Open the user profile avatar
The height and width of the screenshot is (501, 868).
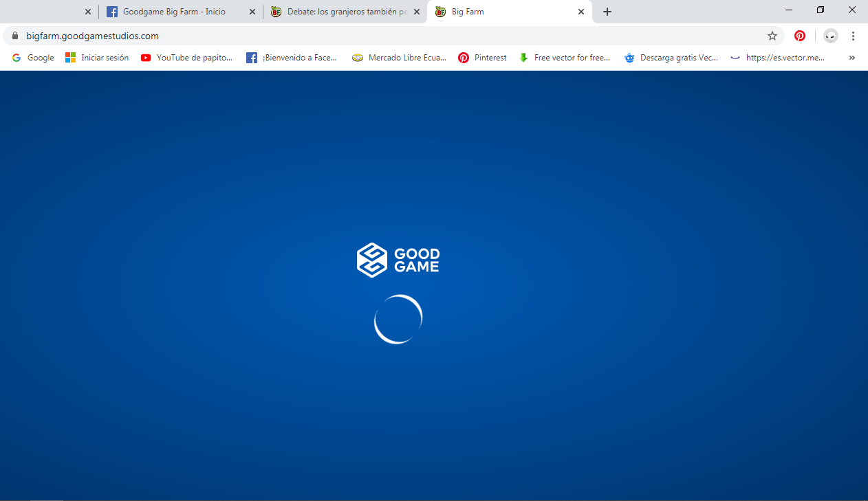pyautogui.click(x=831, y=36)
